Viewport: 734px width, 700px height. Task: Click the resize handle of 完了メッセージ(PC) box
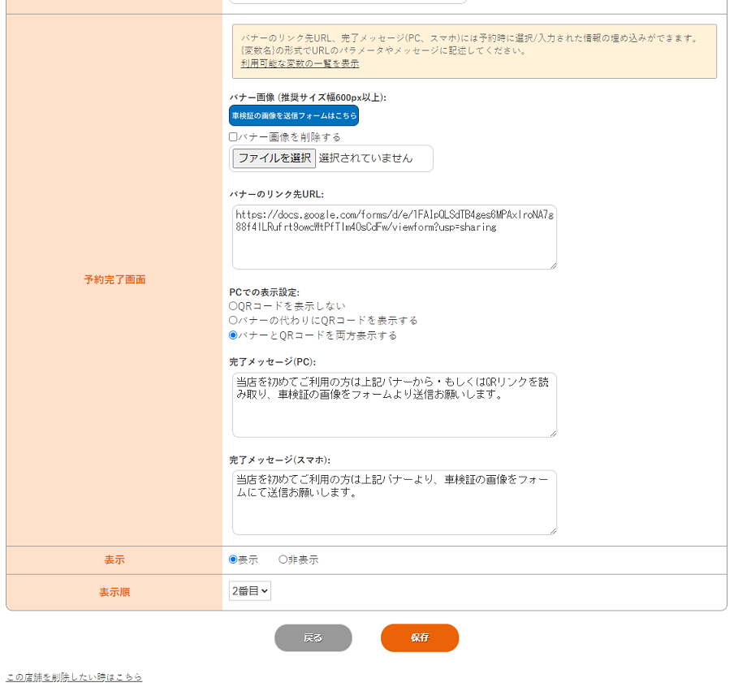[552, 433]
